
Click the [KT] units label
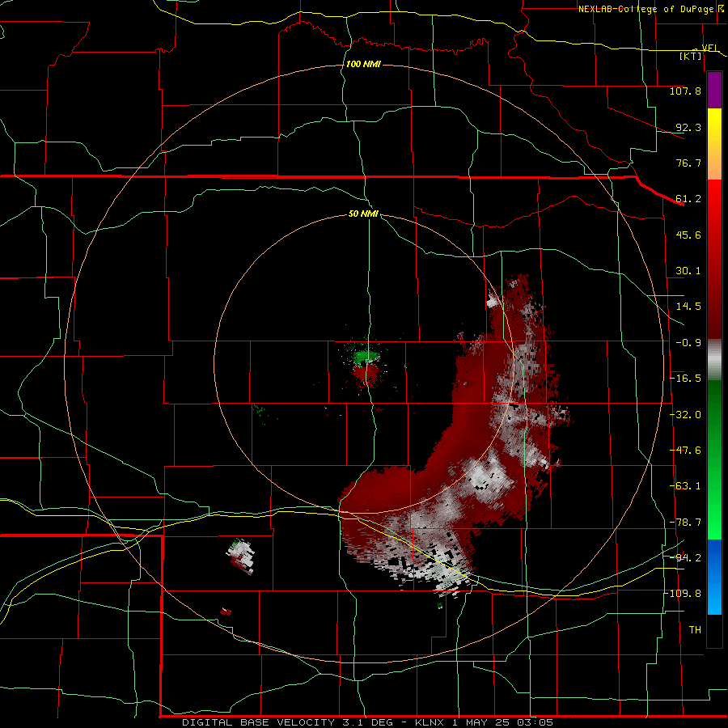pos(691,56)
